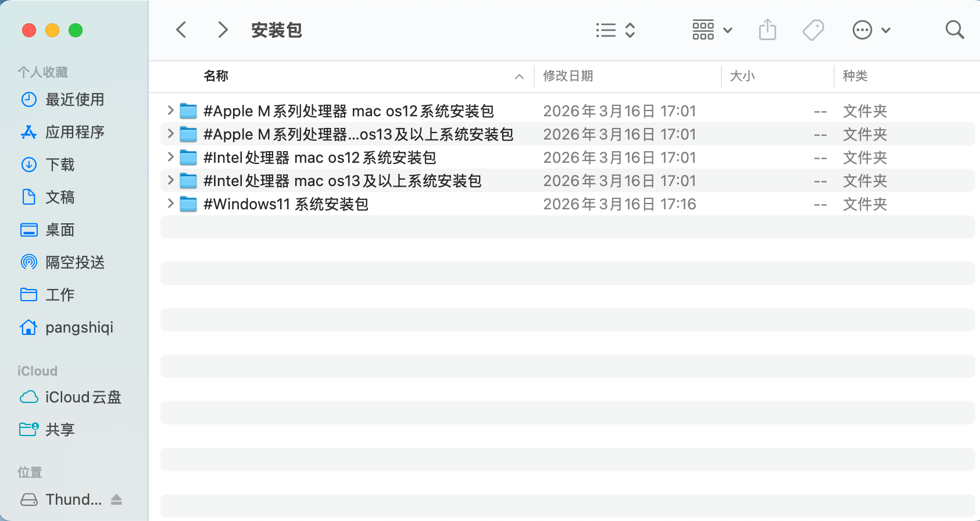Go to 下载 folder in sidebar

[x=60, y=165]
